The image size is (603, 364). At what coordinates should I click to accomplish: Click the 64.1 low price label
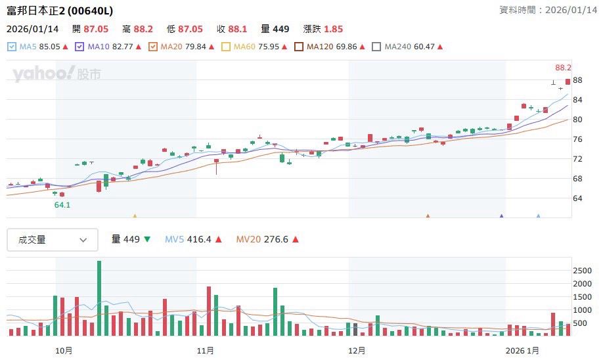tap(62, 205)
